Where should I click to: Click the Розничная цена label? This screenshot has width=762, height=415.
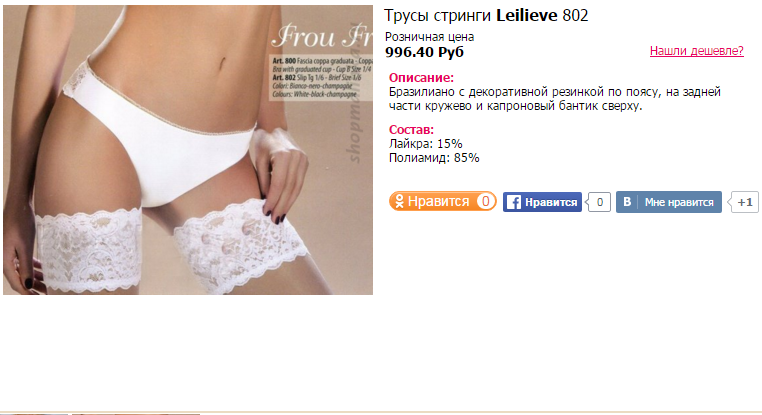(429, 36)
